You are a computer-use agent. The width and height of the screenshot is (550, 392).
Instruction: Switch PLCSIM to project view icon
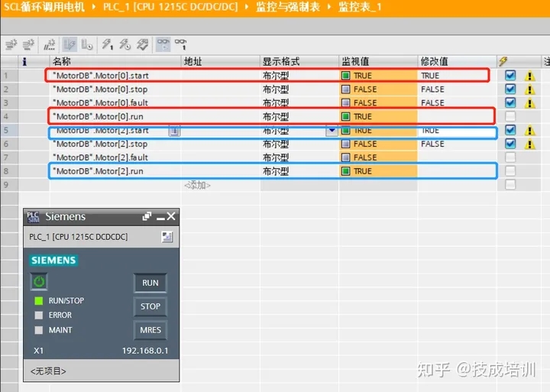click(167, 237)
